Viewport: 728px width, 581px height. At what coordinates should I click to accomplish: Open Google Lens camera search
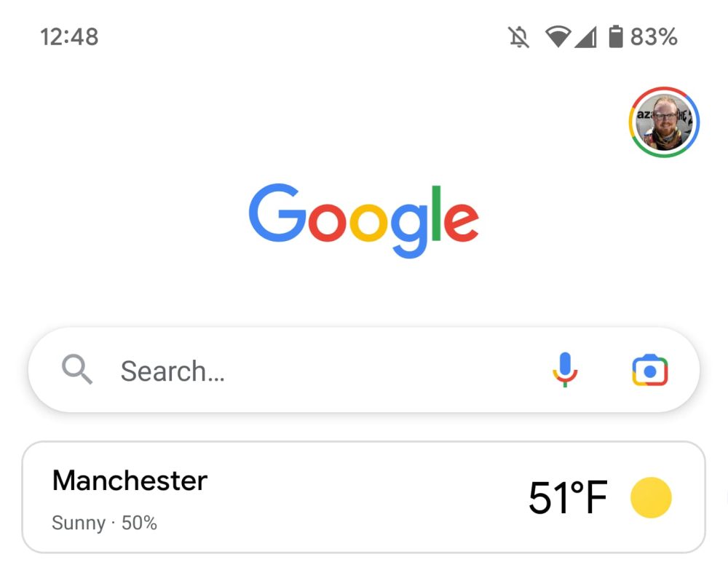(649, 371)
